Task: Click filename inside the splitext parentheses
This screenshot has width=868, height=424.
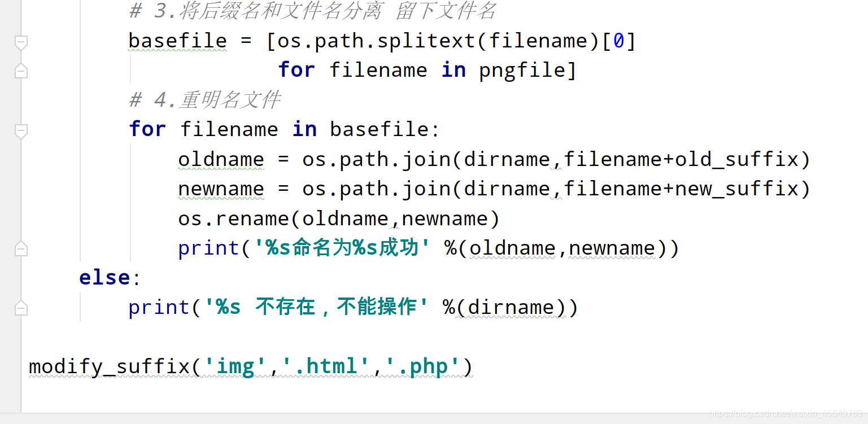Action: coord(538,41)
